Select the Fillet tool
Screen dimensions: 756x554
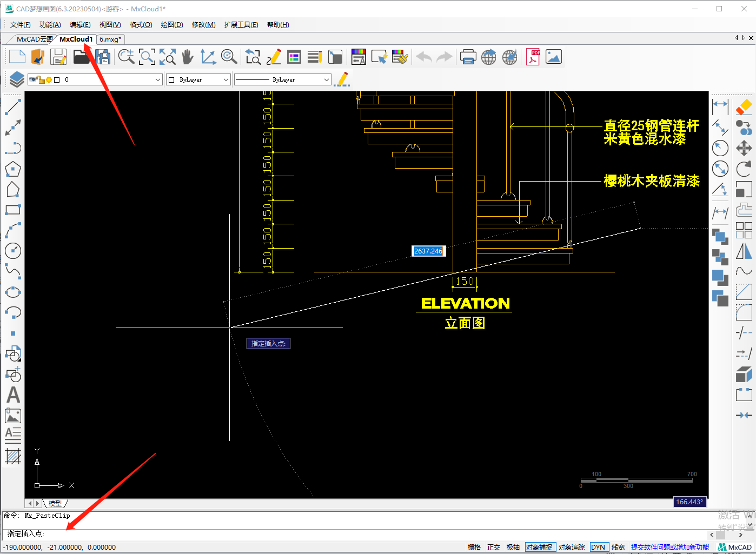coord(744,312)
